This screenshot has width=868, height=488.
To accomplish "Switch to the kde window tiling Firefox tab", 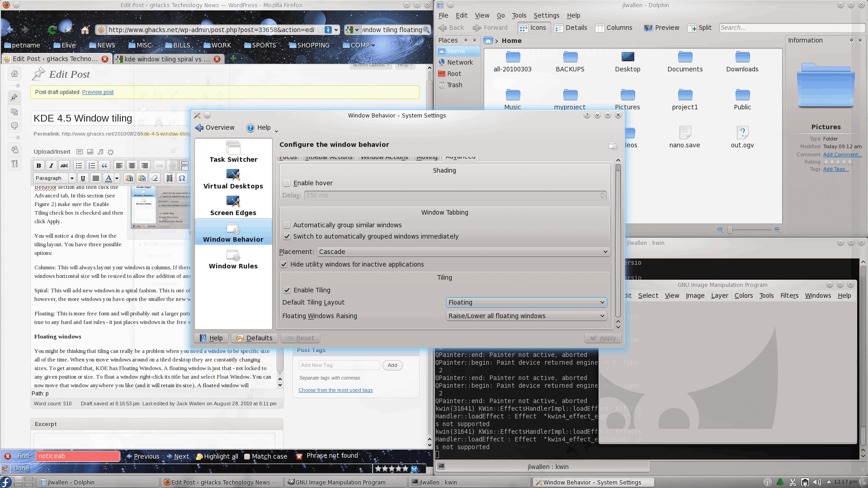I will [x=168, y=59].
